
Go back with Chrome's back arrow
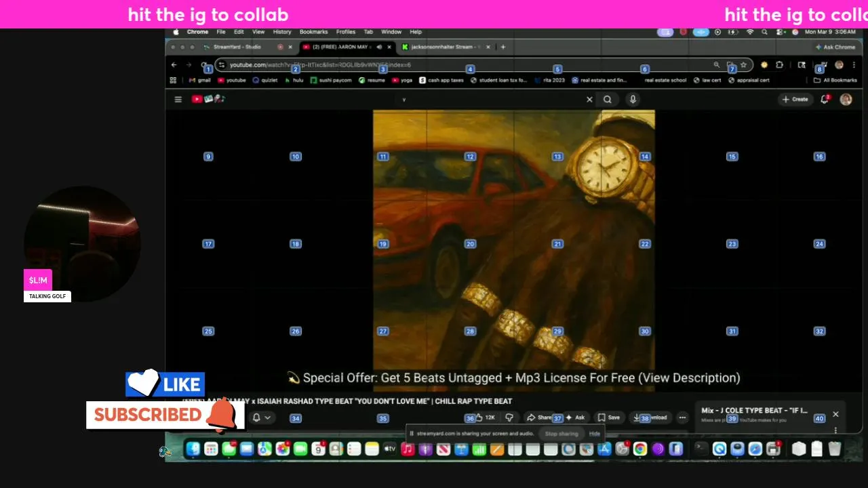pyautogui.click(x=174, y=65)
